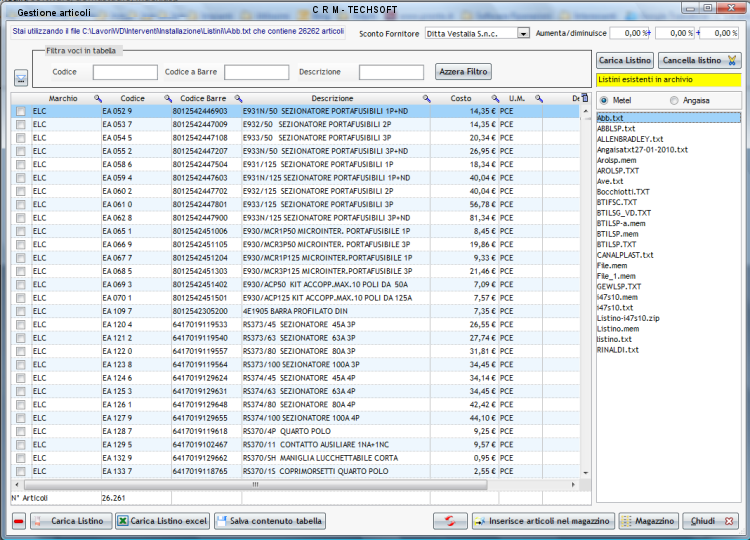Click the 4E1905 BARRA PROFILATO DIN description cell
The width and height of the screenshot is (750, 540).
pos(336,311)
